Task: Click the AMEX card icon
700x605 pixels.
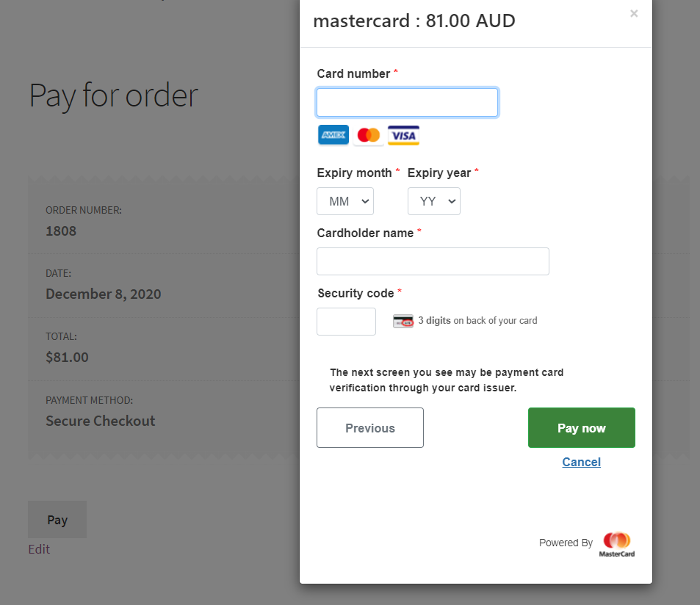Action: (x=333, y=135)
